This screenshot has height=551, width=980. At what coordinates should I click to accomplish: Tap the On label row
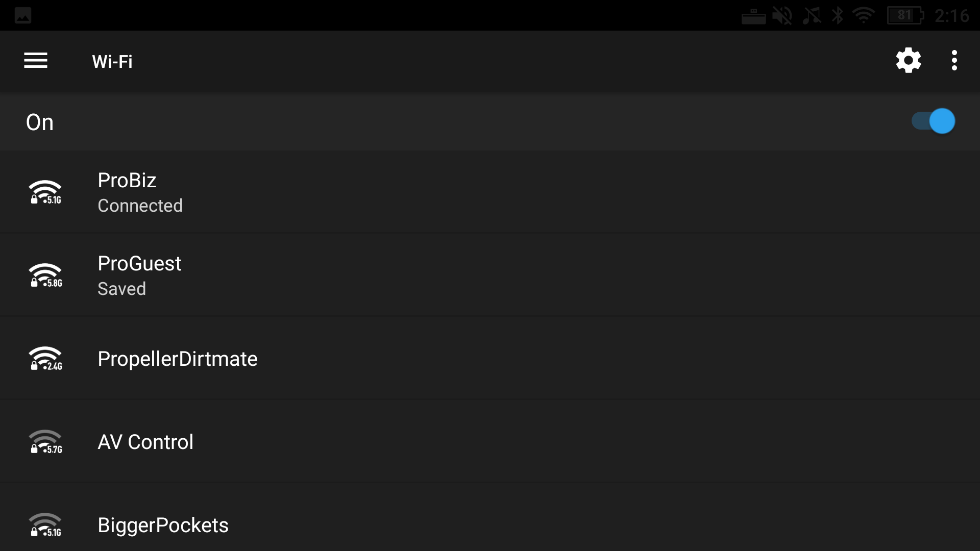pos(490,122)
